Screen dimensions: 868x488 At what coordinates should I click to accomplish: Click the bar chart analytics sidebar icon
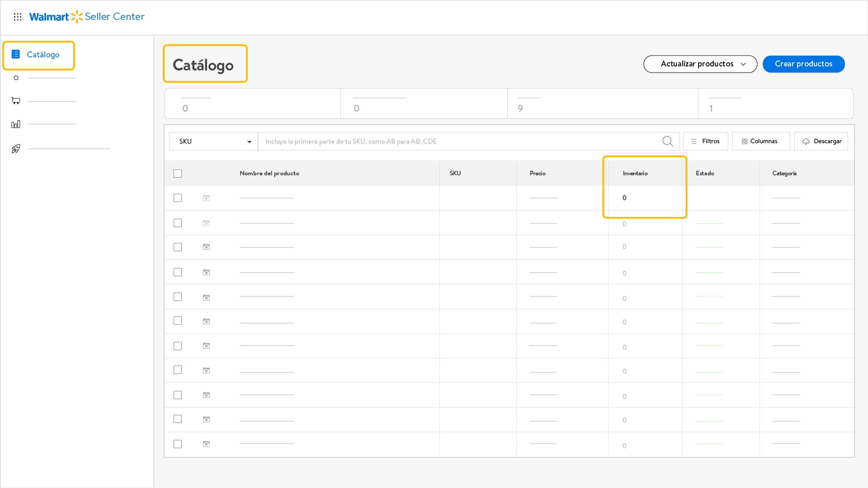point(16,124)
